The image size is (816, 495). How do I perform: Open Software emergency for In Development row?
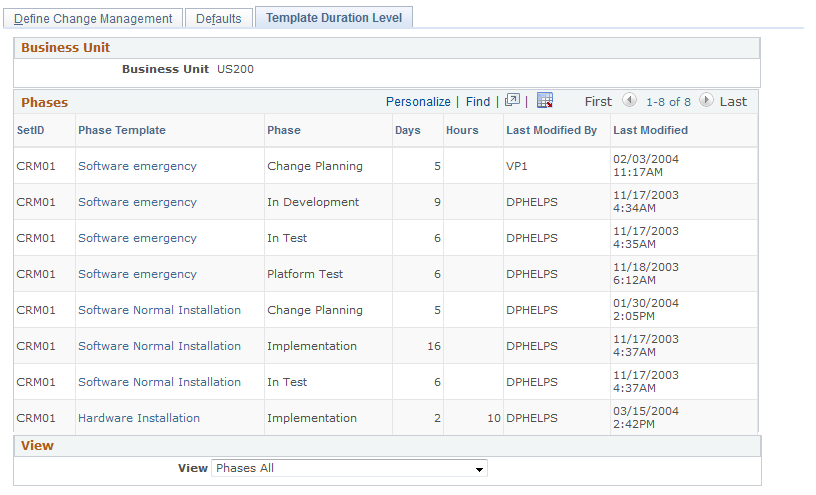(x=137, y=202)
